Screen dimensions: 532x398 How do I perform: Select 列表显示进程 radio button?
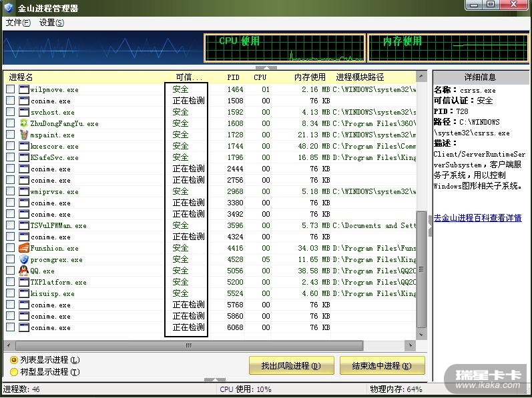(x=14, y=360)
